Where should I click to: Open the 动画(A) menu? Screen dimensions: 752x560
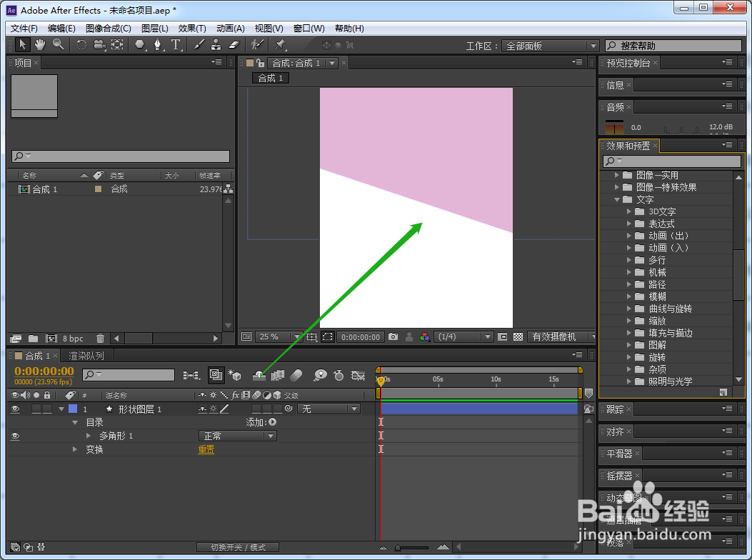[x=230, y=29]
